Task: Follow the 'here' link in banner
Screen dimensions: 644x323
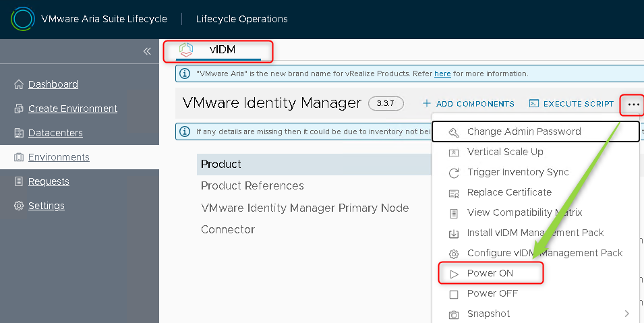Action: tap(442, 74)
